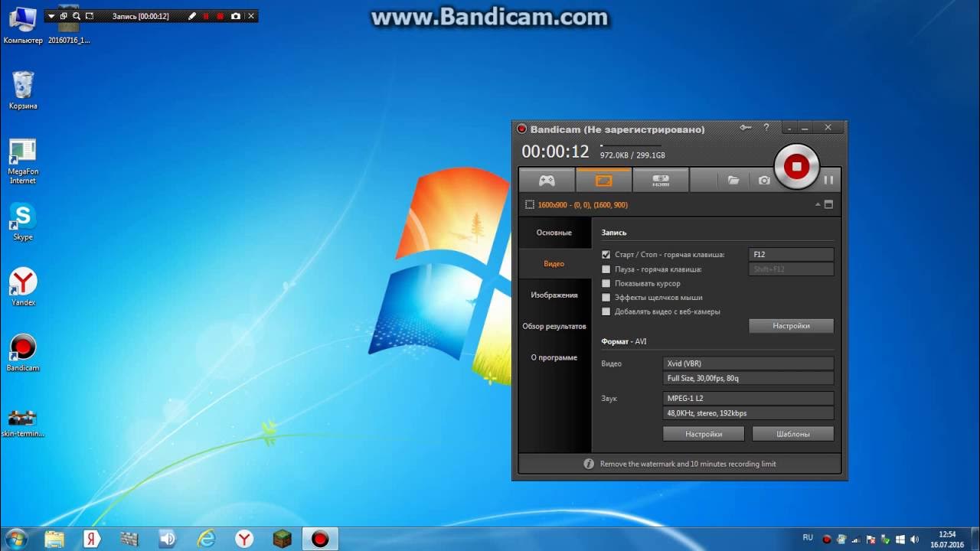The height and width of the screenshot is (551, 980).
Task: Click the Xvid (VBR) video codec field
Action: [748, 364]
